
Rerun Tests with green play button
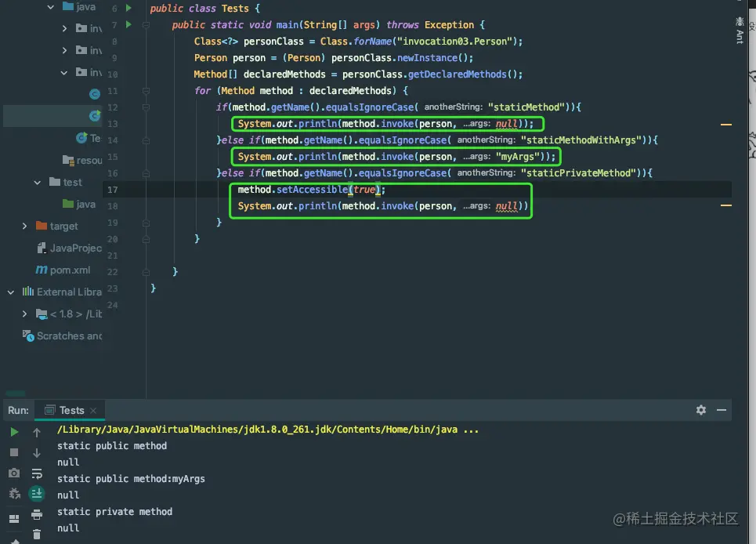click(14, 432)
